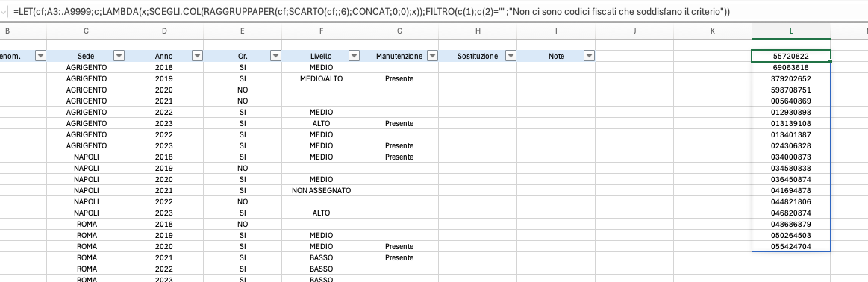Select the 2021 cell in a NAPOLI row
Screen dimensions: 868x282
[164, 190]
